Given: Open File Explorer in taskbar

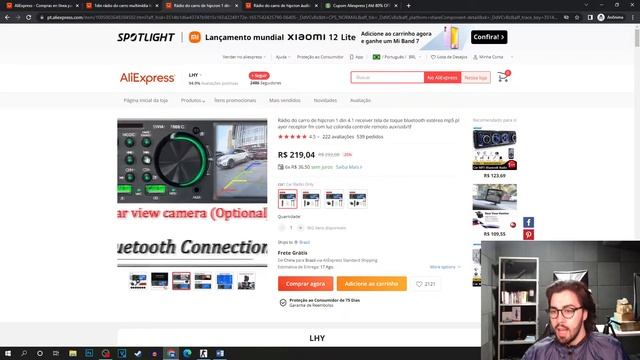Looking at the screenshot, I should point(73,353).
